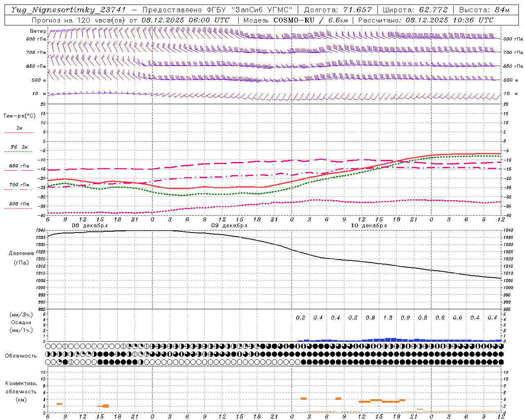Click the Давление panel label
Viewport: 525px width, 420px height.
click(21, 253)
